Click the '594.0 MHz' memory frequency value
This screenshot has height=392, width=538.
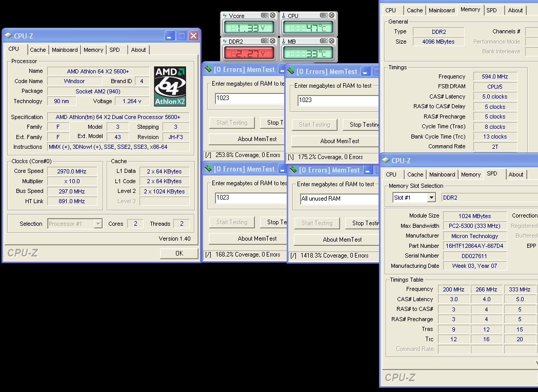495,76
